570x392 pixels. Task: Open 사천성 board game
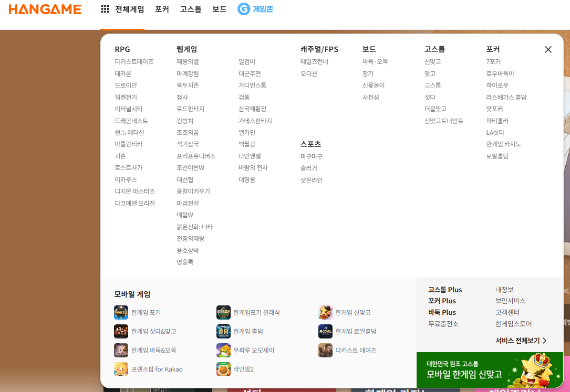pos(370,97)
